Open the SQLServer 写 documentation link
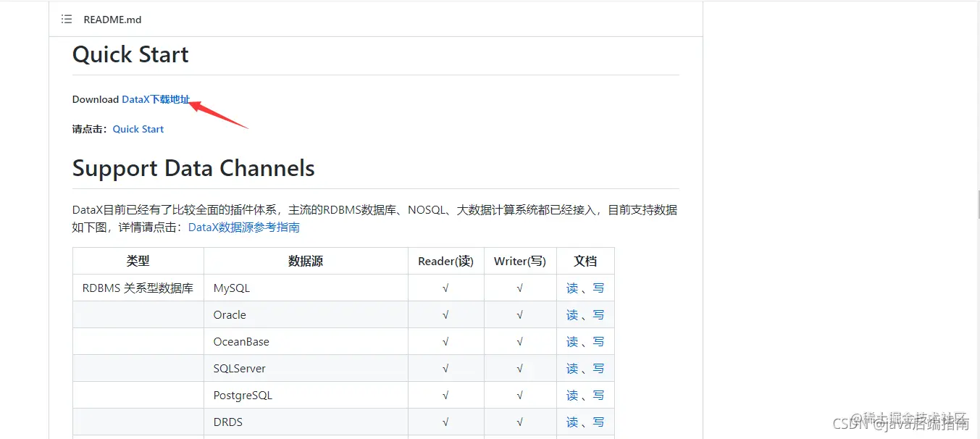 pos(598,368)
